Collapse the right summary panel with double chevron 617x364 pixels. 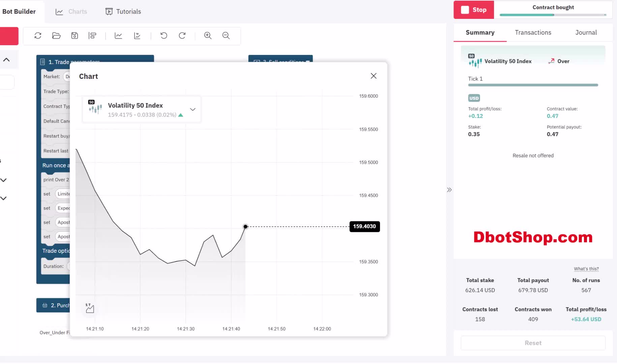click(449, 190)
